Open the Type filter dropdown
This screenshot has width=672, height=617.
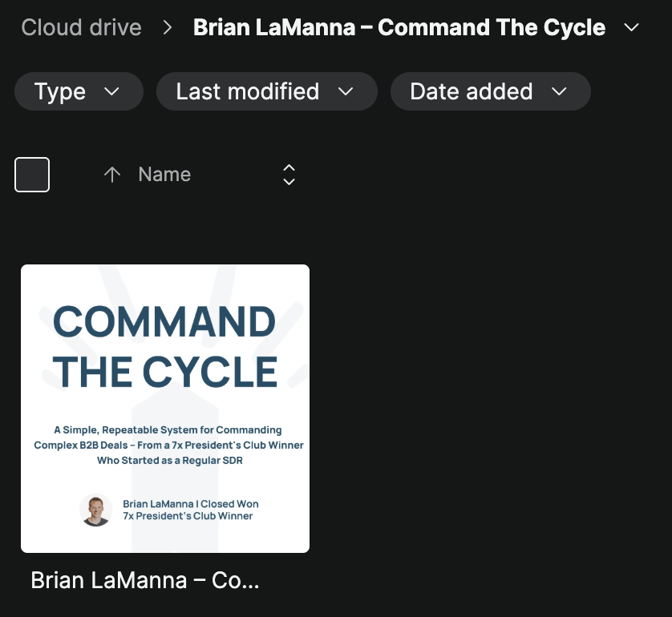click(79, 91)
